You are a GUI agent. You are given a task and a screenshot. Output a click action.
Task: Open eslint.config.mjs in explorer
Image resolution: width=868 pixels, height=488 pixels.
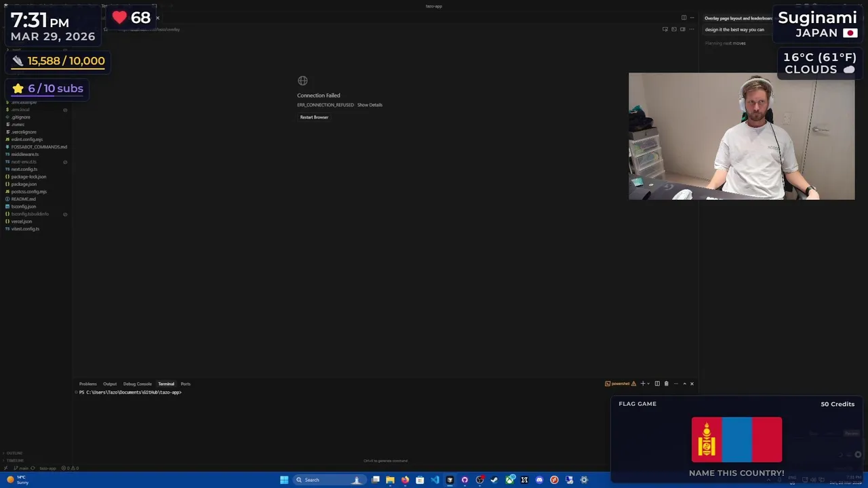(26, 140)
